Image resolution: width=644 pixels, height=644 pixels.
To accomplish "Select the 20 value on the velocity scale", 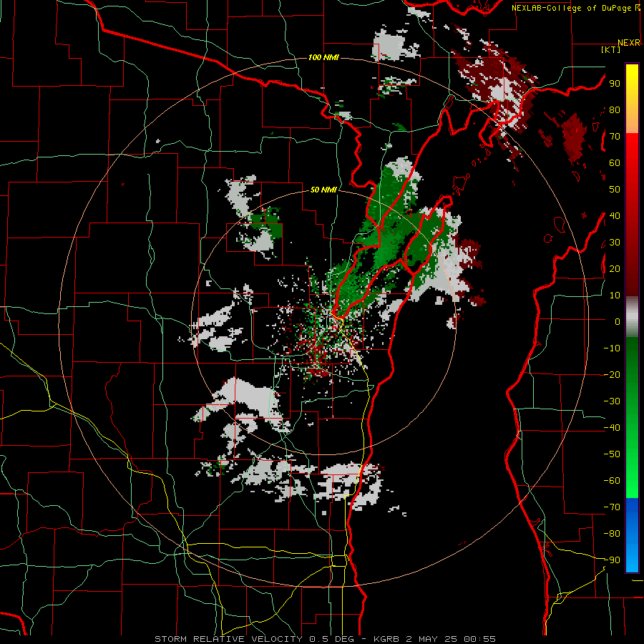I will coord(615,268).
